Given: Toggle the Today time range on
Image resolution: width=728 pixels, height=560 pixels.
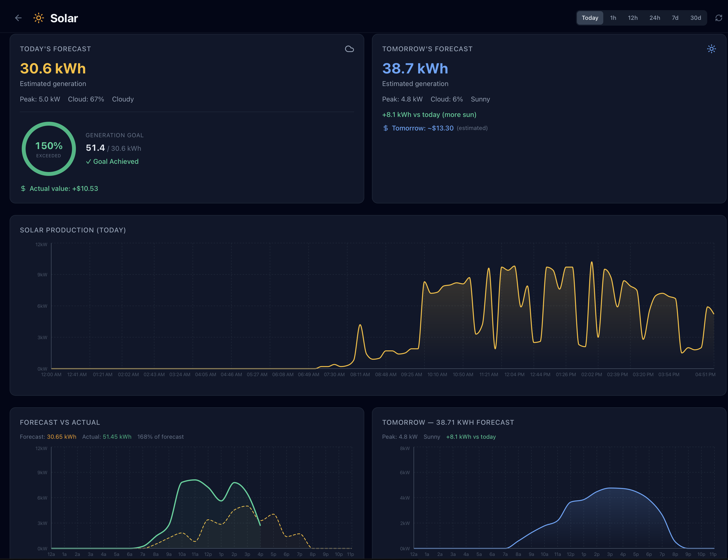Looking at the screenshot, I should (x=590, y=18).
